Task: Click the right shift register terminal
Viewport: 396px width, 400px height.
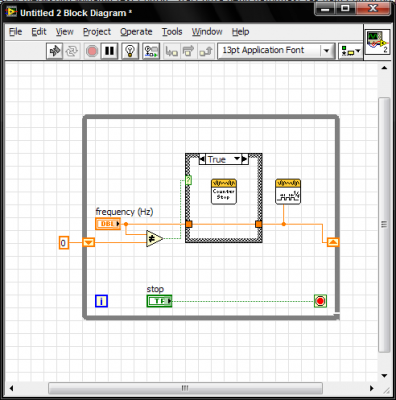Action: 333,242
